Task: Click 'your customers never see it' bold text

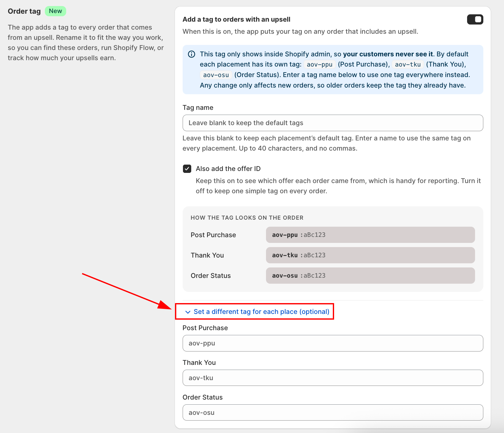Action: point(388,54)
